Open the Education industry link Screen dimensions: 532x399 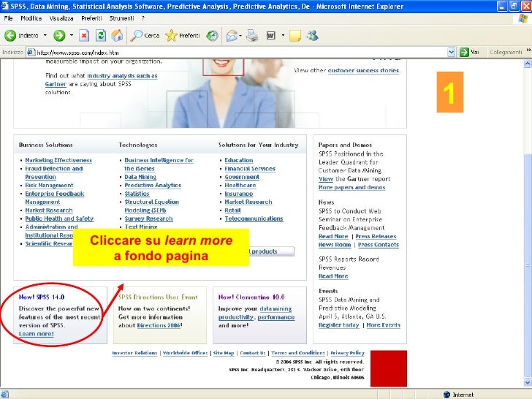(238, 160)
